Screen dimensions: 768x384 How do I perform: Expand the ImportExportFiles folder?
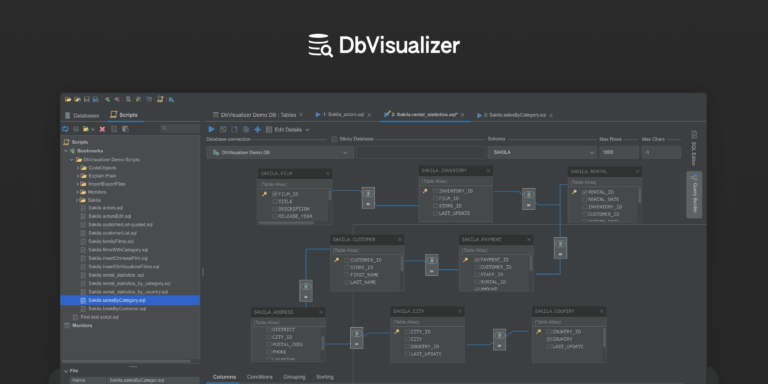click(x=77, y=184)
